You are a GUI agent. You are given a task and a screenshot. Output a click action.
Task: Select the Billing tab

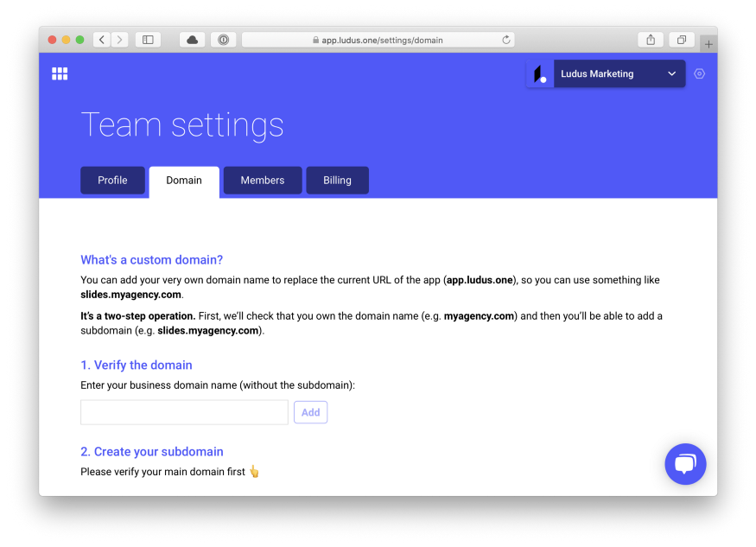click(337, 181)
